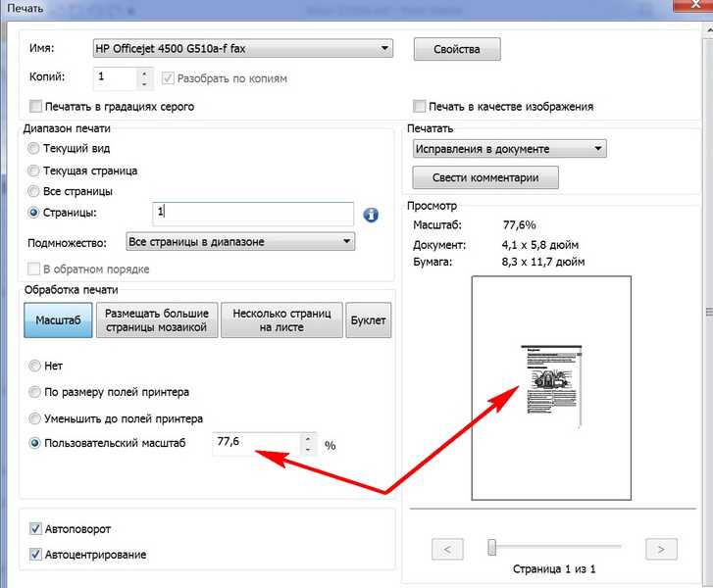The image size is (713, 588).
Task: Click the blue info icon next to page range
Action: 371,215
